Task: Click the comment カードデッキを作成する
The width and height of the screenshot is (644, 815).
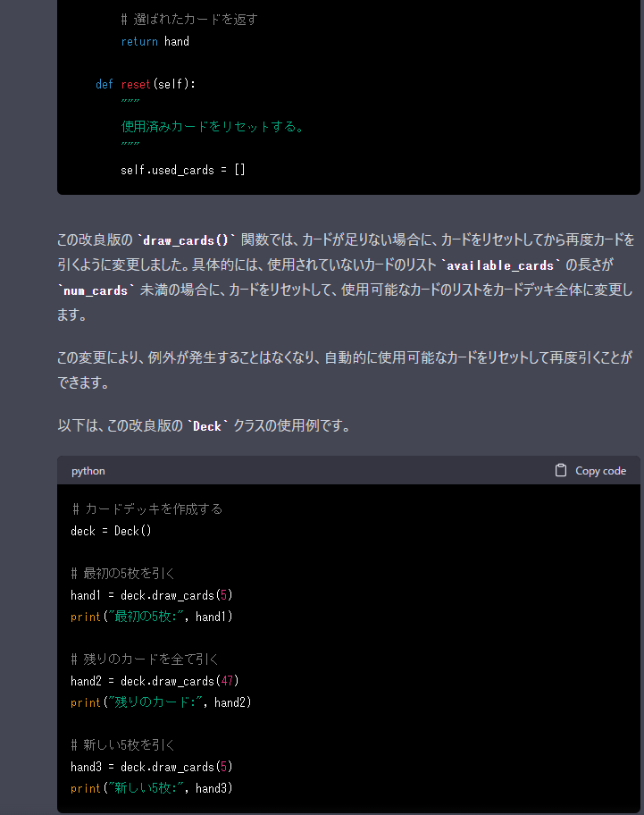Action: pos(147,508)
